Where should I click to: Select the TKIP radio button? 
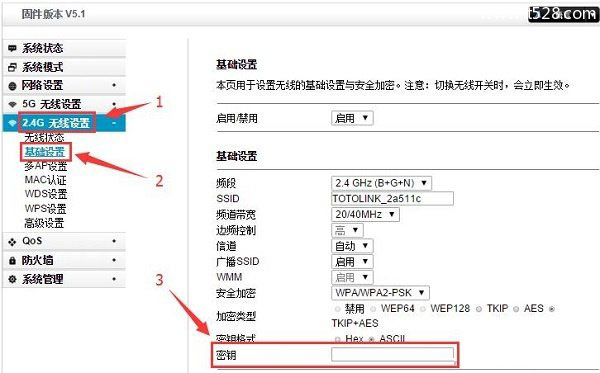(x=479, y=309)
